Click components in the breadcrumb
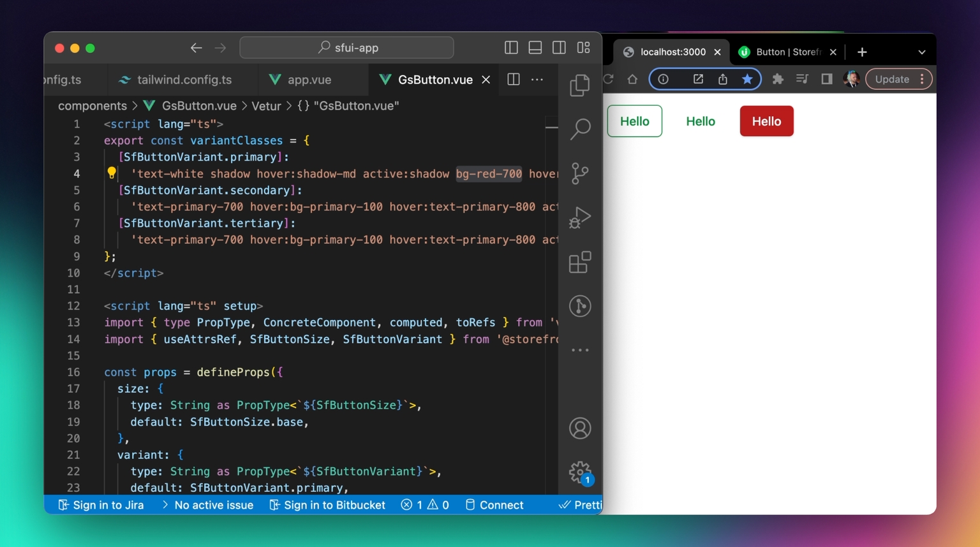 (93, 106)
